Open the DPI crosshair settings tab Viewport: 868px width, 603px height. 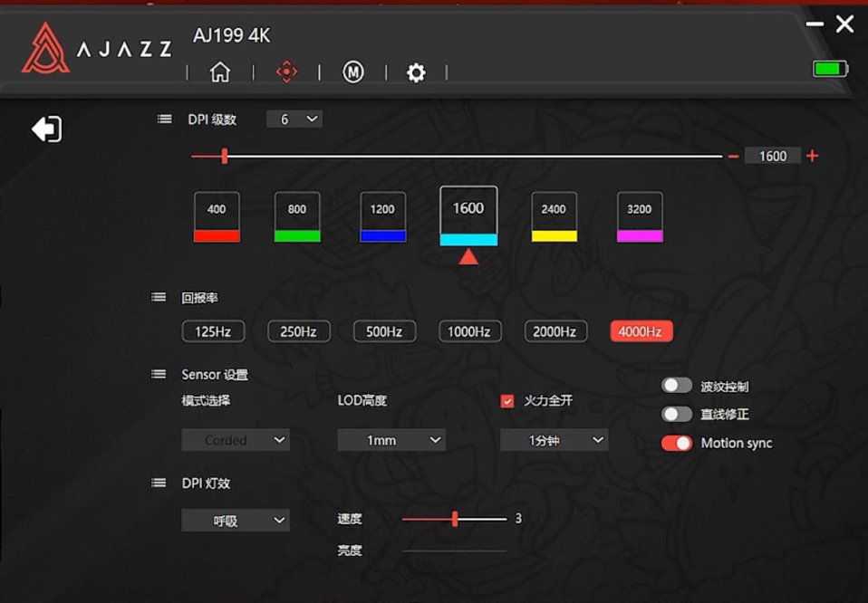click(286, 72)
